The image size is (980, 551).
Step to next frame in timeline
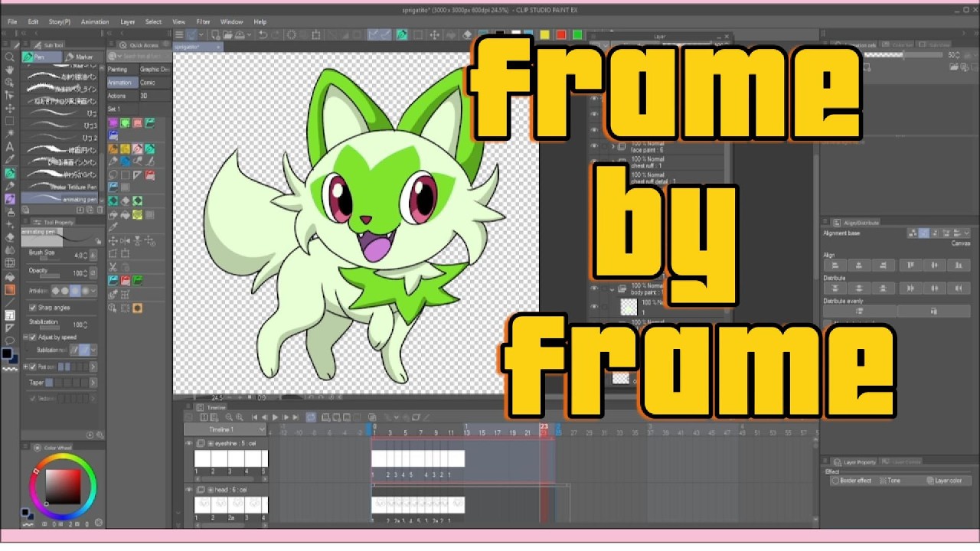(286, 417)
